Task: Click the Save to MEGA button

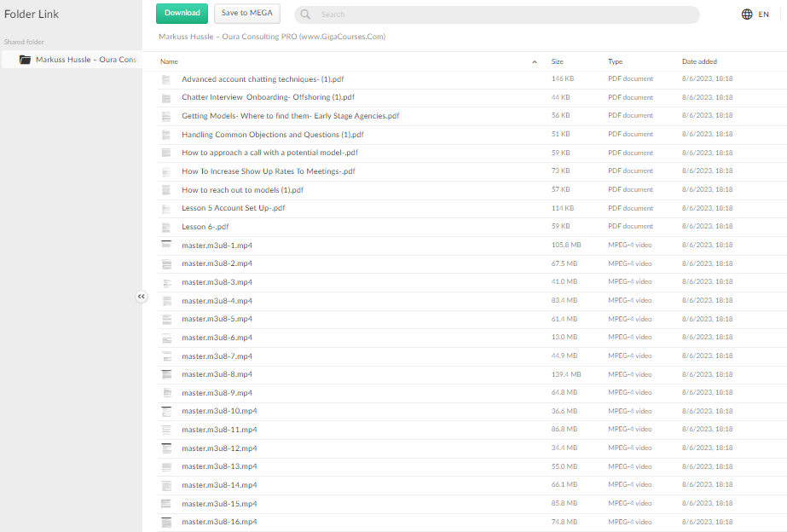Action: (246, 13)
